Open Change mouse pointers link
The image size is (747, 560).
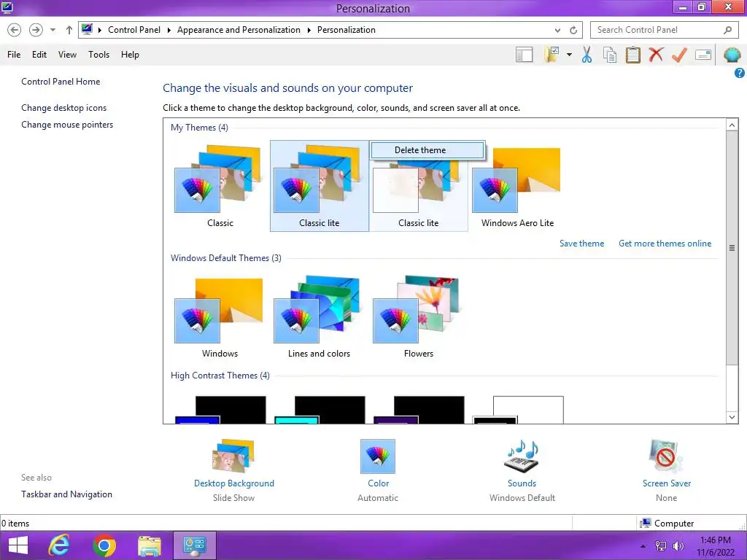tap(67, 125)
